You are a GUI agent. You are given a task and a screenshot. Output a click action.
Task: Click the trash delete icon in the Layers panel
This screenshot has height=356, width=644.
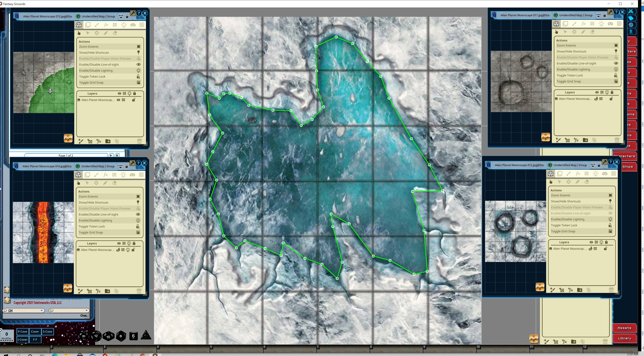tap(139, 141)
